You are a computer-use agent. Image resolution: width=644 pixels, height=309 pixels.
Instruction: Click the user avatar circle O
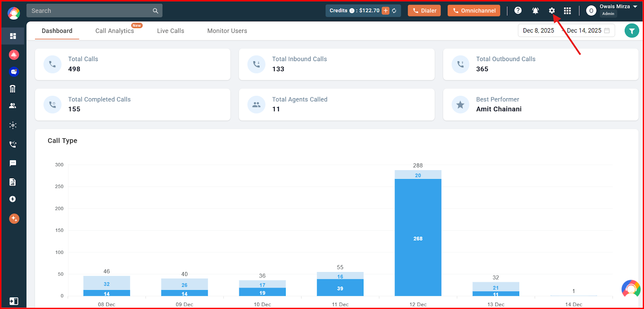(x=591, y=11)
